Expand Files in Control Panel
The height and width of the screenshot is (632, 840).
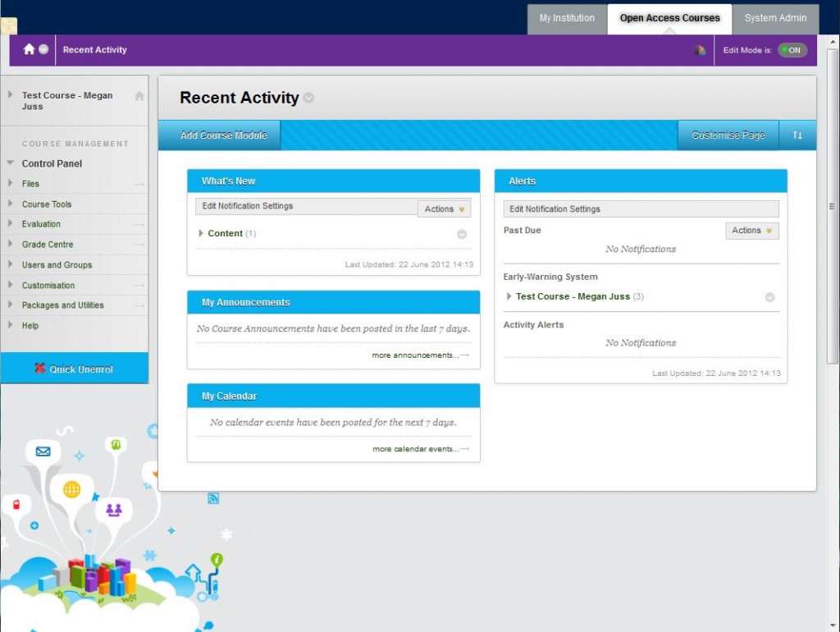tap(10, 183)
